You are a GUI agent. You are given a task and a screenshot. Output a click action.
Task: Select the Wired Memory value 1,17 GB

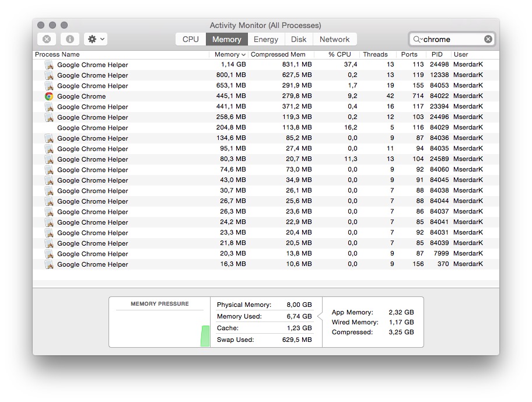[x=401, y=322]
